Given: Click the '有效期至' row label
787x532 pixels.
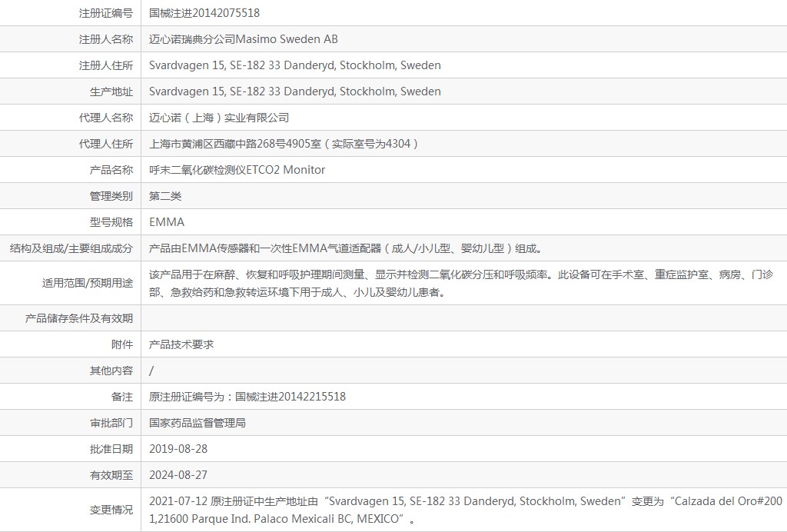Looking at the screenshot, I should click(111, 475).
